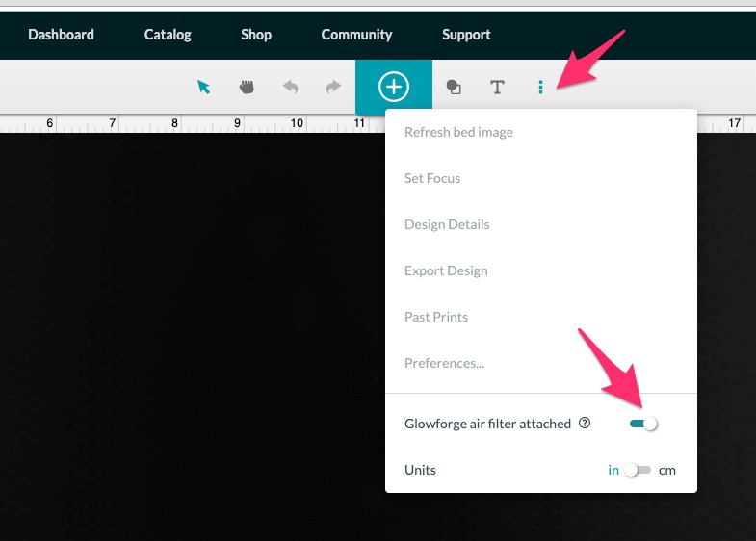
Task: Activate the hand pan tool
Action: tap(247, 87)
